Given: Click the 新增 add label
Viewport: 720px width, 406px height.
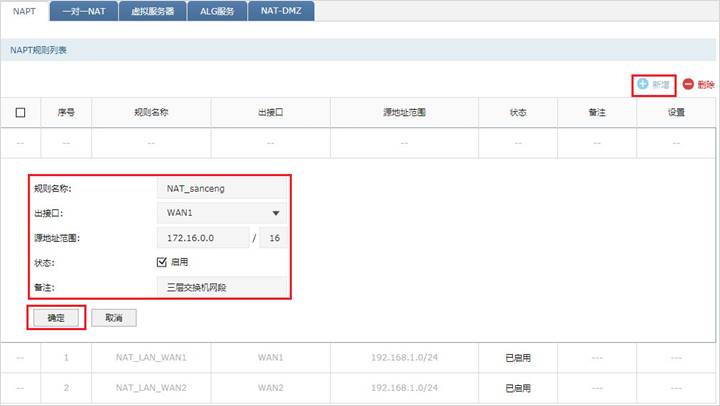Looking at the screenshot, I should (x=661, y=85).
